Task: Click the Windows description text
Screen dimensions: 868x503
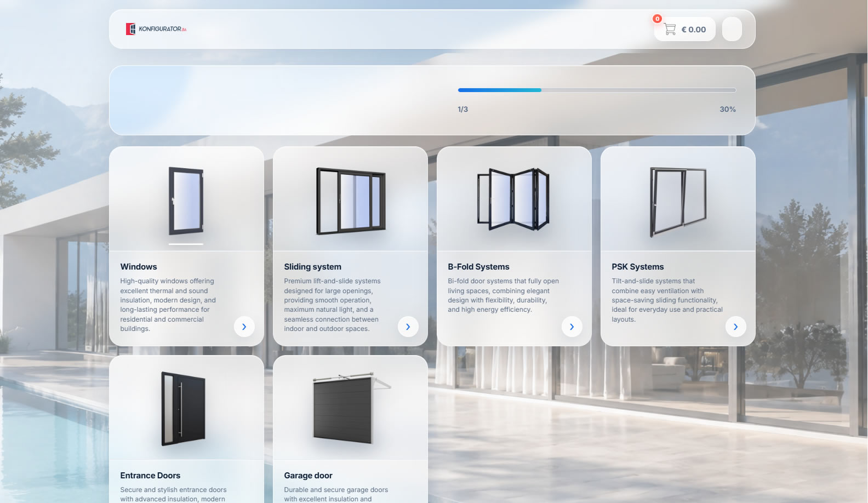Action: tap(168, 305)
